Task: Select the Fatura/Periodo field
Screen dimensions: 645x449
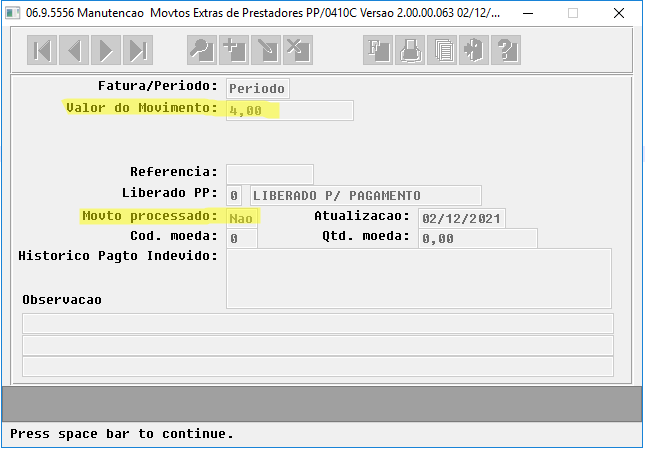Action: pos(258,88)
